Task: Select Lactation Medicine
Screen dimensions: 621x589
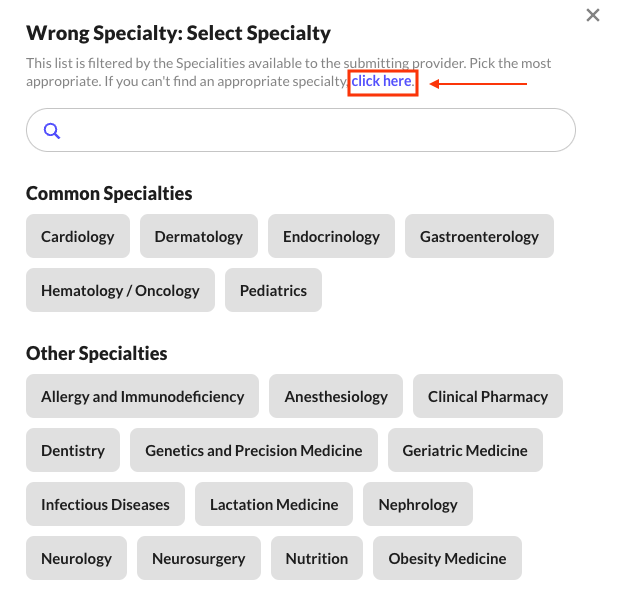Action: (x=274, y=504)
